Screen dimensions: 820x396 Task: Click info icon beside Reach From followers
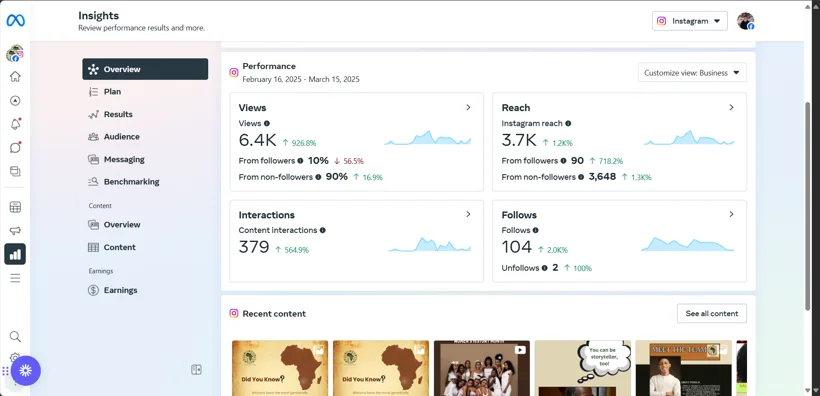tap(563, 161)
